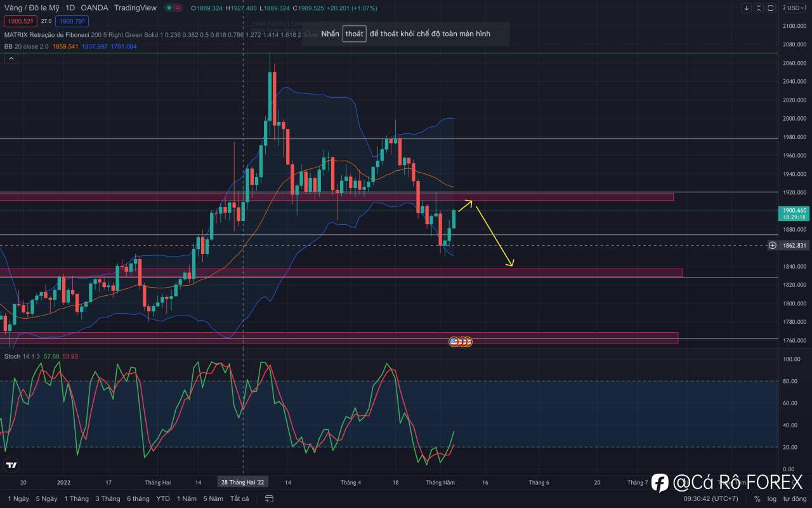Image resolution: width=812 pixels, height=508 pixels.
Task: Click the TradingView logo in stochastic pane
Action: click(11, 466)
